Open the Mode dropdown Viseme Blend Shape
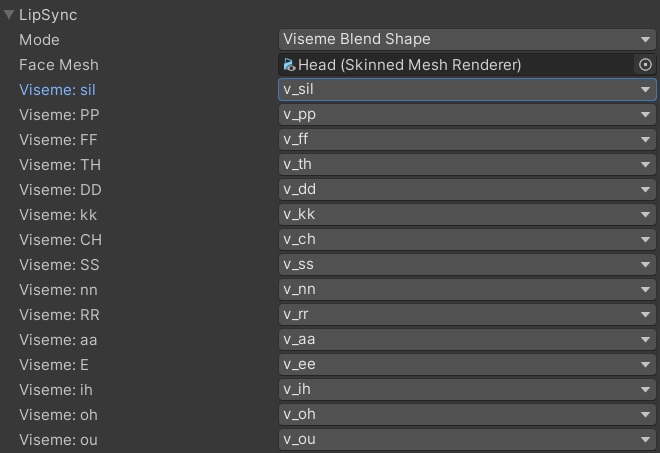The height and width of the screenshot is (453, 660). pyautogui.click(x=467, y=40)
